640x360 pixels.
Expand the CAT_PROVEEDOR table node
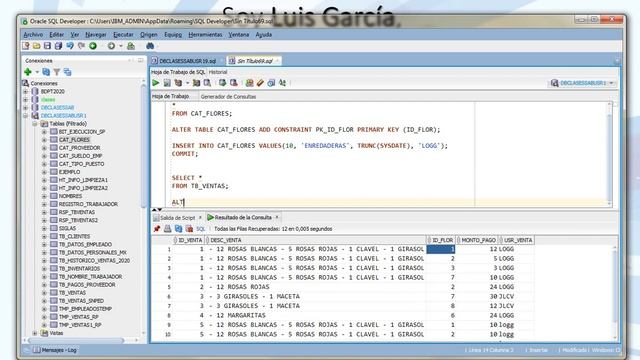pos(44,148)
